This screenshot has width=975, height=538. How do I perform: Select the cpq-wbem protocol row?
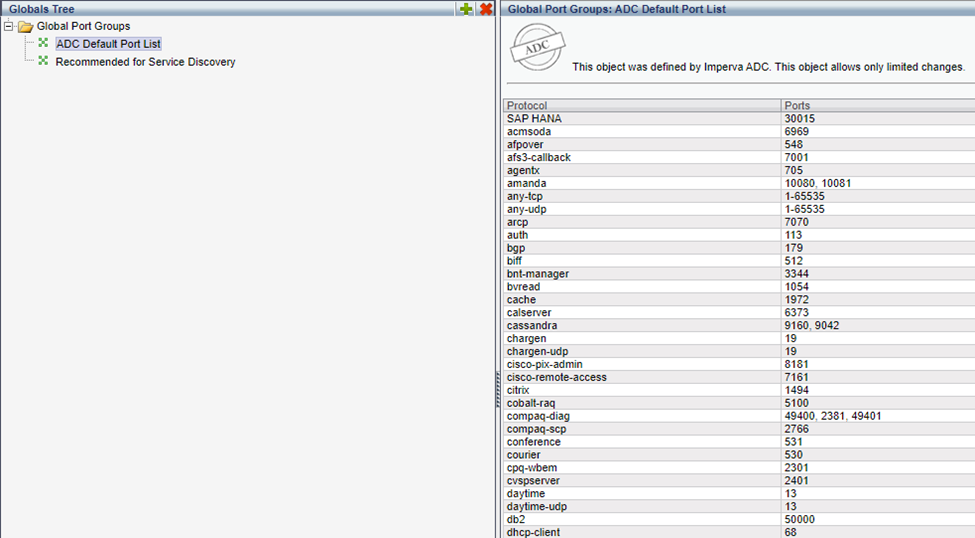[x=739, y=468]
